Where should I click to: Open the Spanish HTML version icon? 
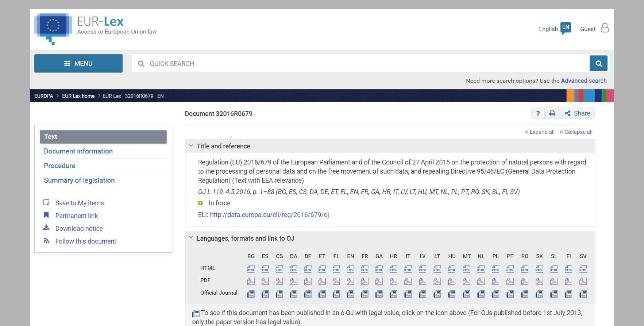(x=265, y=269)
